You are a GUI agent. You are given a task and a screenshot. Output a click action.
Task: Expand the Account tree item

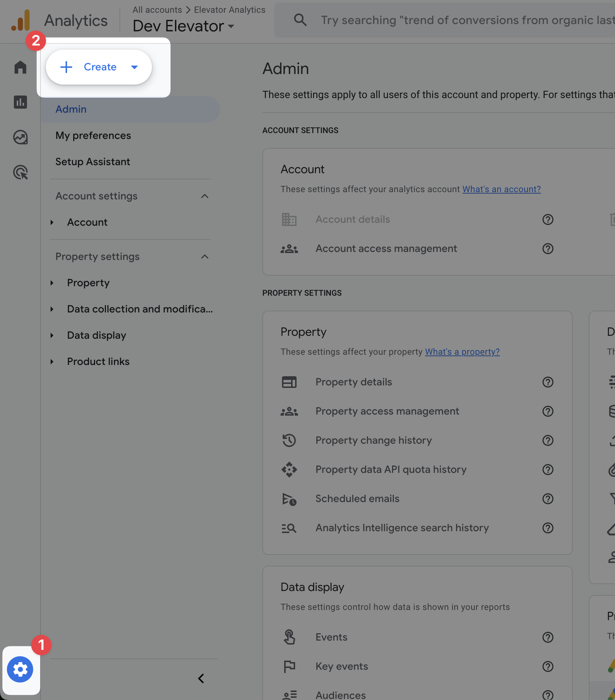tap(52, 222)
